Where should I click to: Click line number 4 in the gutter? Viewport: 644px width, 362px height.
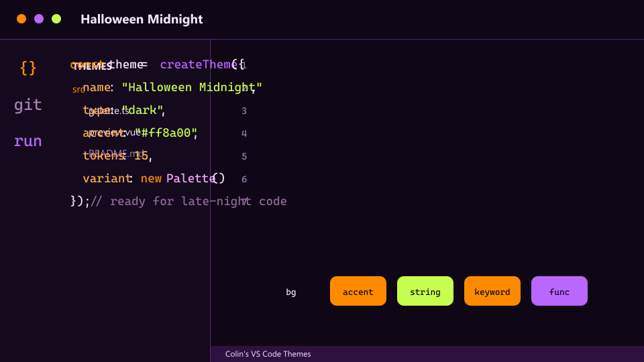(x=244, y=133)
